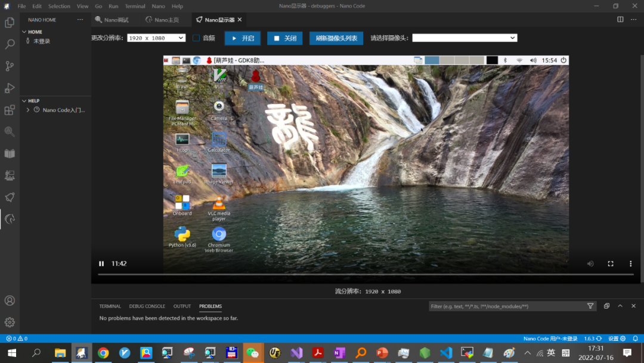Open the 请选择摄像头 camera dropdown
The image size is (644, 363).
[x=465, y=38]
